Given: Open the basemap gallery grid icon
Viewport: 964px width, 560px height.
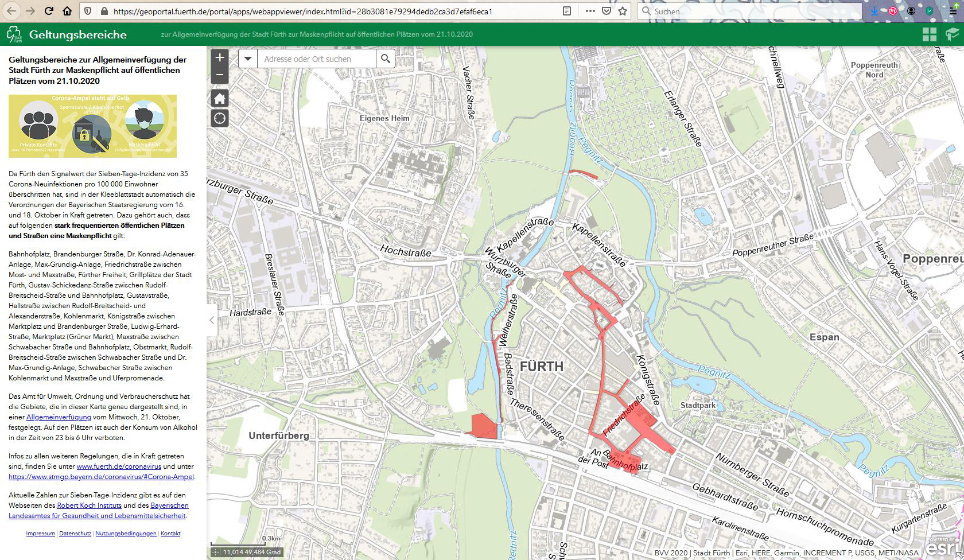Looking at the screenshot, I should pyautogui.click(x=930, y=34).
